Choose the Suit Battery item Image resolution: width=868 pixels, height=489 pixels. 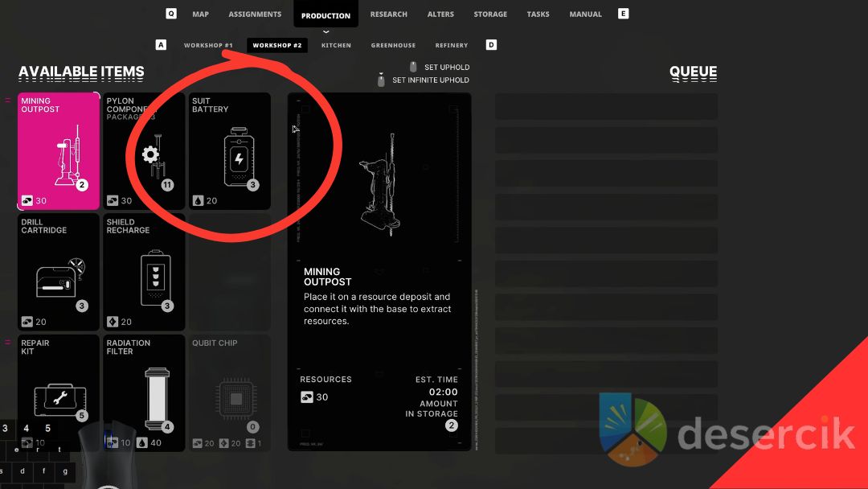tap(229, 150)
